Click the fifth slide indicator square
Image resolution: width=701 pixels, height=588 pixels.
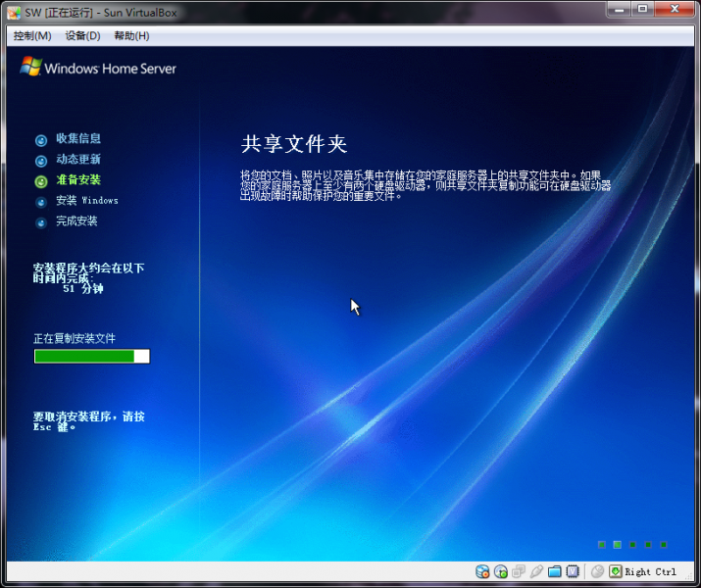pos(664,544)
